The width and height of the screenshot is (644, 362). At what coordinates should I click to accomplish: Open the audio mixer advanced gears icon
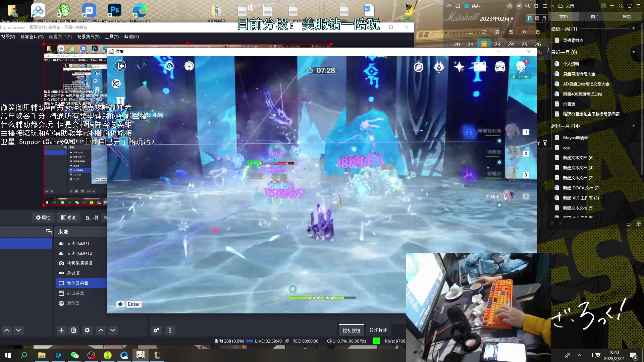156,330
